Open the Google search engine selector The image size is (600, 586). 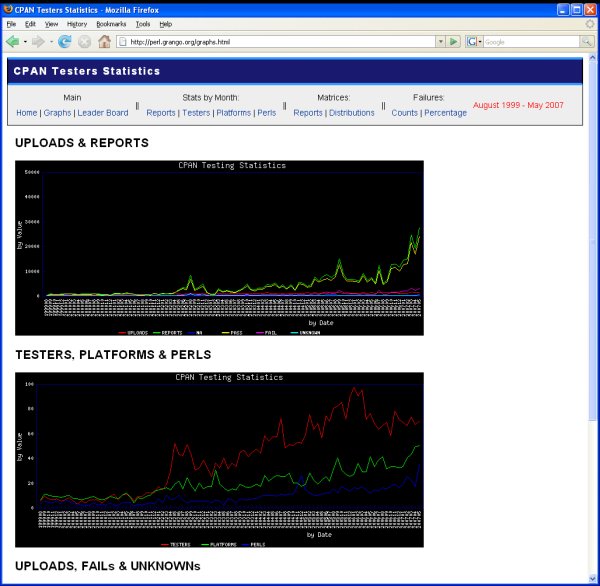[x=474, y=42]
